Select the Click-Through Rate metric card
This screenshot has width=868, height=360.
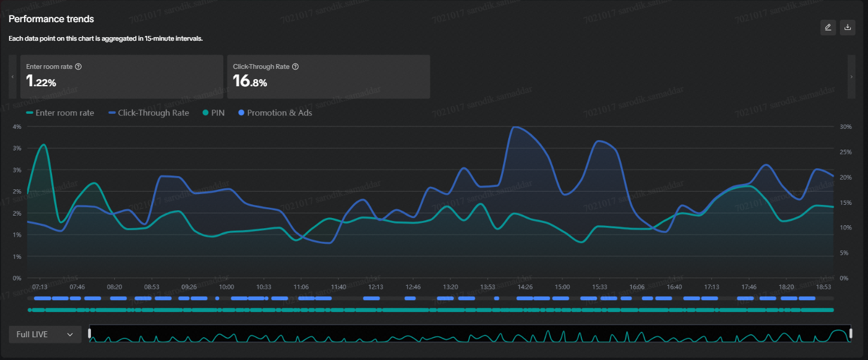328,77
